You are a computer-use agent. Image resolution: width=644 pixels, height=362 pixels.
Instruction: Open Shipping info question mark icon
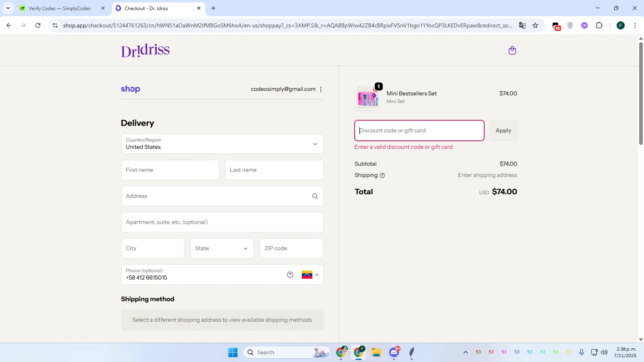(x=382, y=175)
